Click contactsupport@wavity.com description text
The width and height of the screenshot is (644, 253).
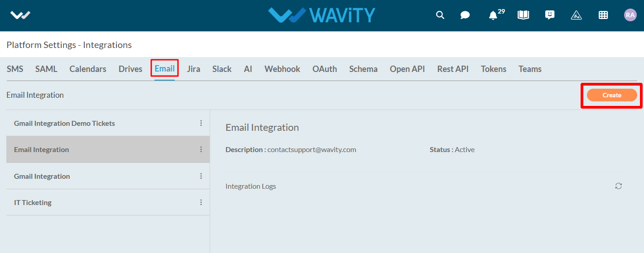pos(312,149)
